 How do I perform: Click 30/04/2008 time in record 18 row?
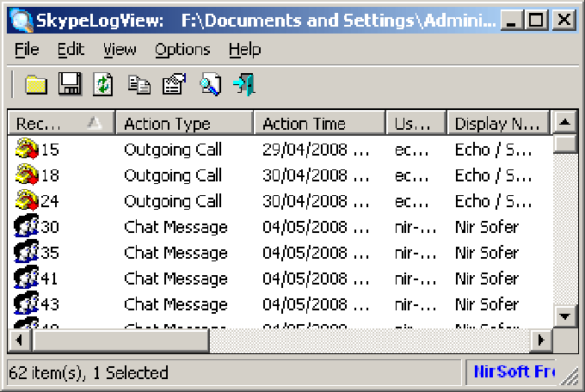[x=316, y=175]
